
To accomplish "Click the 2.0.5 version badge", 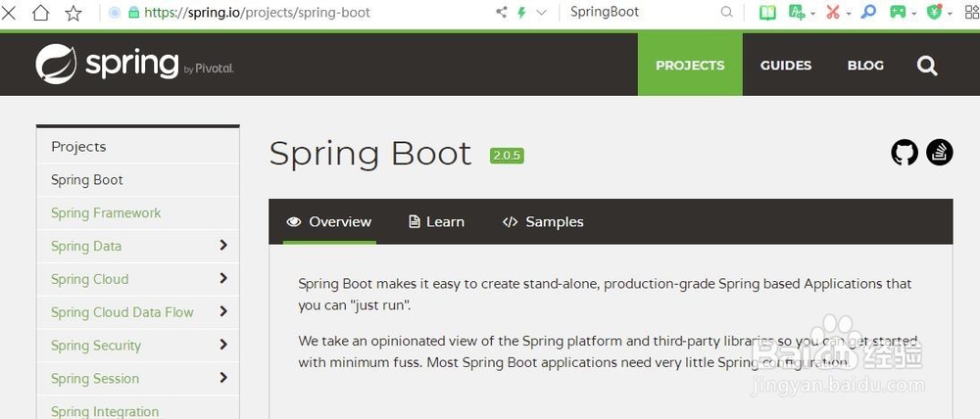I will click(x=507, y=156).
